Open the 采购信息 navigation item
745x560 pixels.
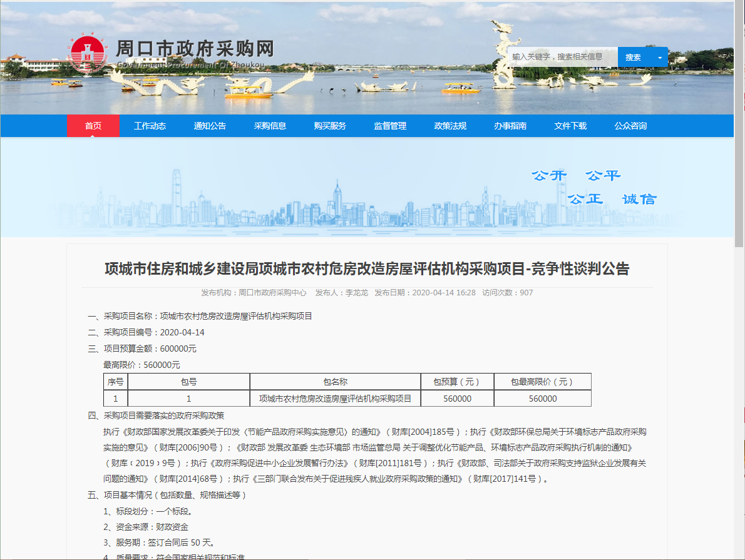click(x=270, y=126)
